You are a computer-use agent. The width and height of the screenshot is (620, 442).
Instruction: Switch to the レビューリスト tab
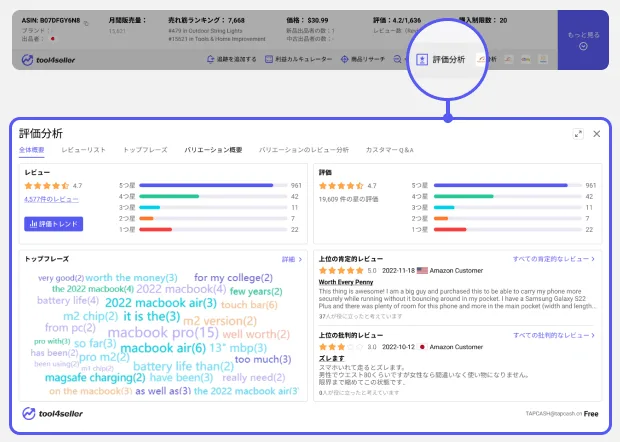83,150
